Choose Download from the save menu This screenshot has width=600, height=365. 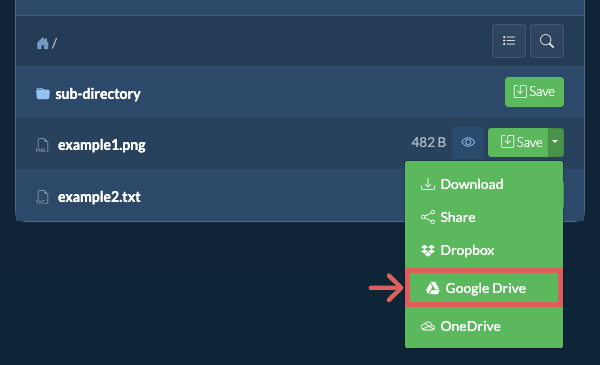tap(484, 184)
